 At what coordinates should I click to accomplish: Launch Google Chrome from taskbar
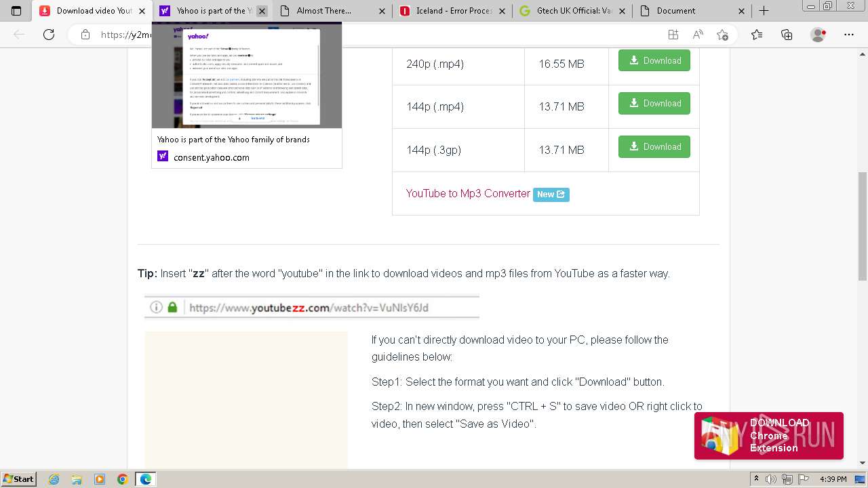(122, 479)
